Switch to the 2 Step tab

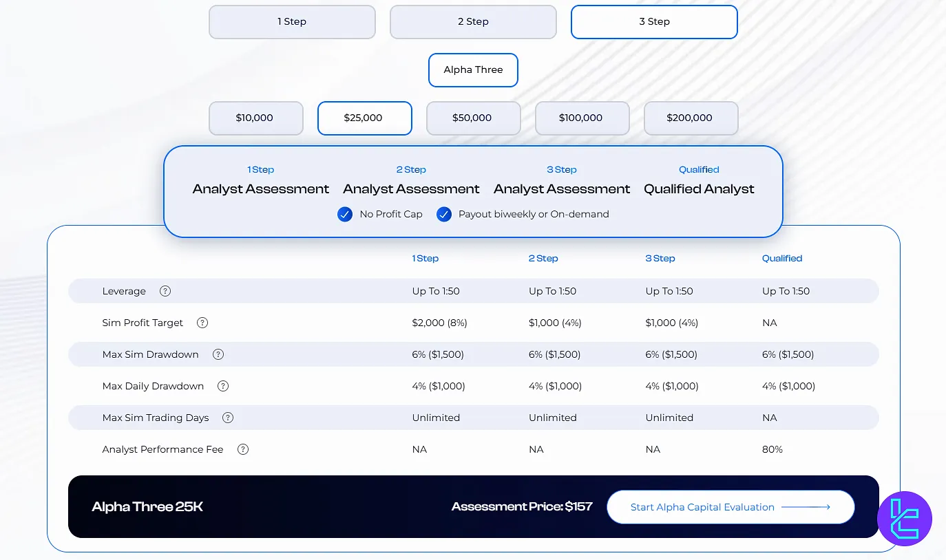(473, 22)
